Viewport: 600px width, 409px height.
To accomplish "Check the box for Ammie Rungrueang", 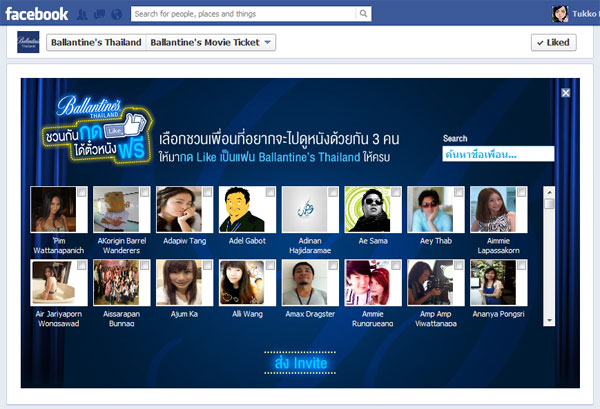I will (x=395, y=265).
